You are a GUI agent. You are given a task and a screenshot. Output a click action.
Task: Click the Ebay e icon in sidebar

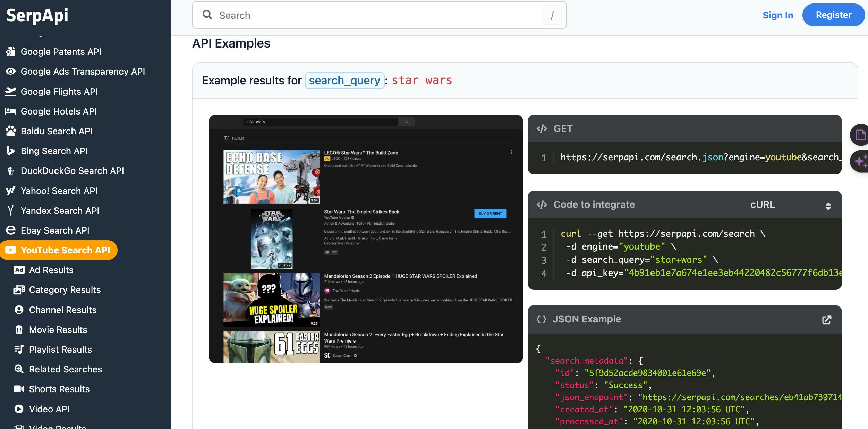pos(11,230)
